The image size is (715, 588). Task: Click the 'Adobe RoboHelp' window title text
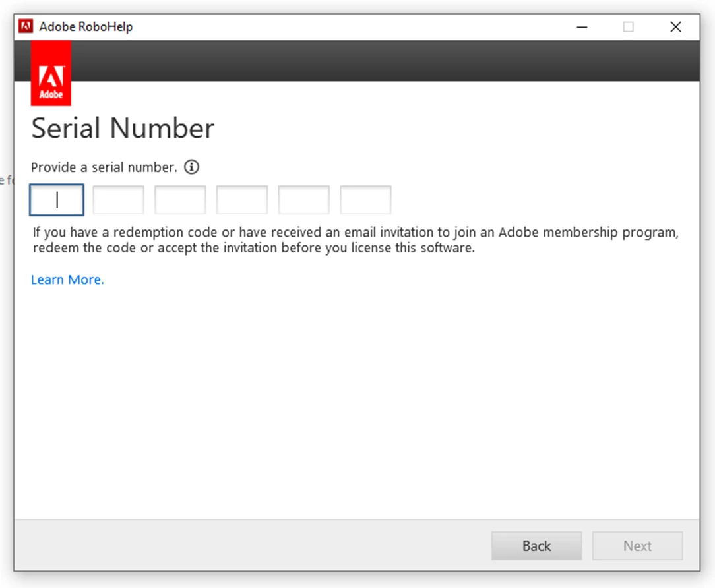(86, 27)
